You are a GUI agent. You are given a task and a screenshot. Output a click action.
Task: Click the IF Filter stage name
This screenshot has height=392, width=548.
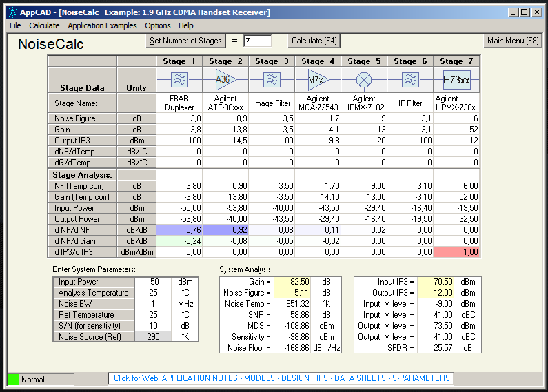pyautogui.click(x=410, y=103)
